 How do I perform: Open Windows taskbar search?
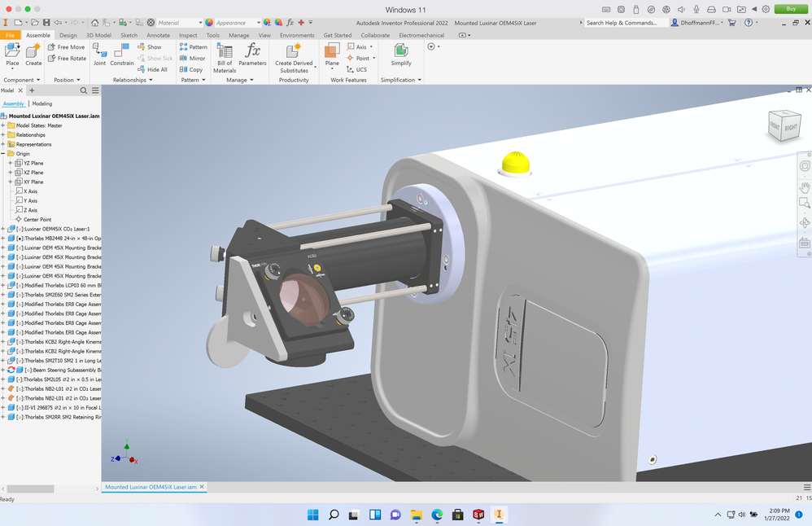pyautogui.click(x=334, y=515)
